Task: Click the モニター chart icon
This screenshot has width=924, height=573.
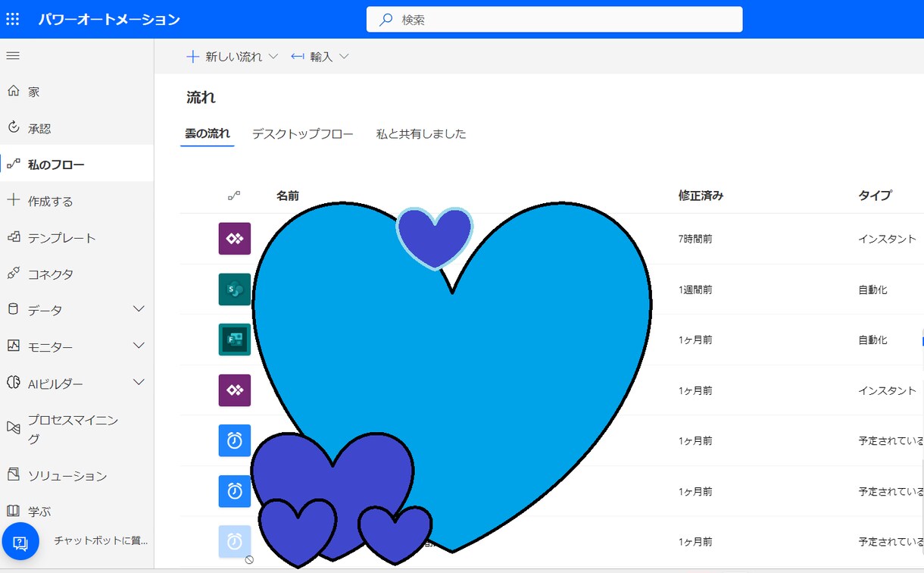Action: [x=13, y=346]
